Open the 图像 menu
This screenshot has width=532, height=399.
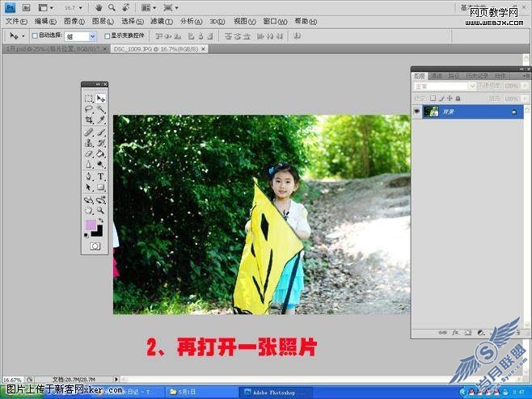pos(74,21)
